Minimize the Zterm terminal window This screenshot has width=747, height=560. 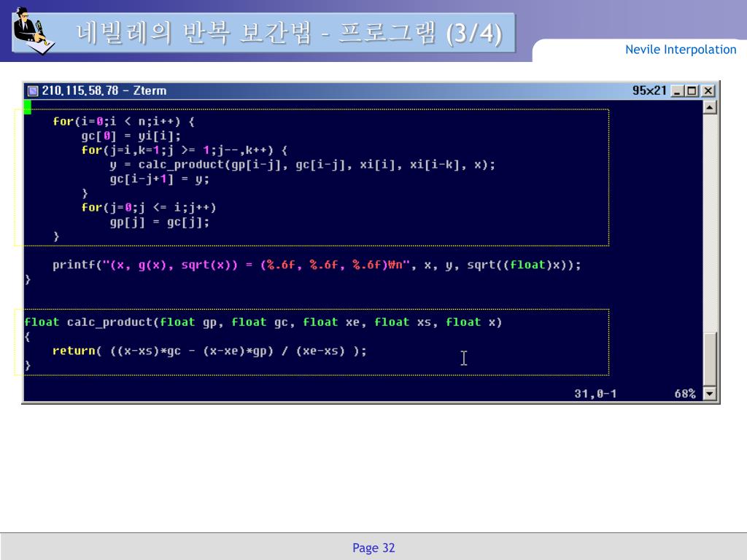tap(678, 91)
